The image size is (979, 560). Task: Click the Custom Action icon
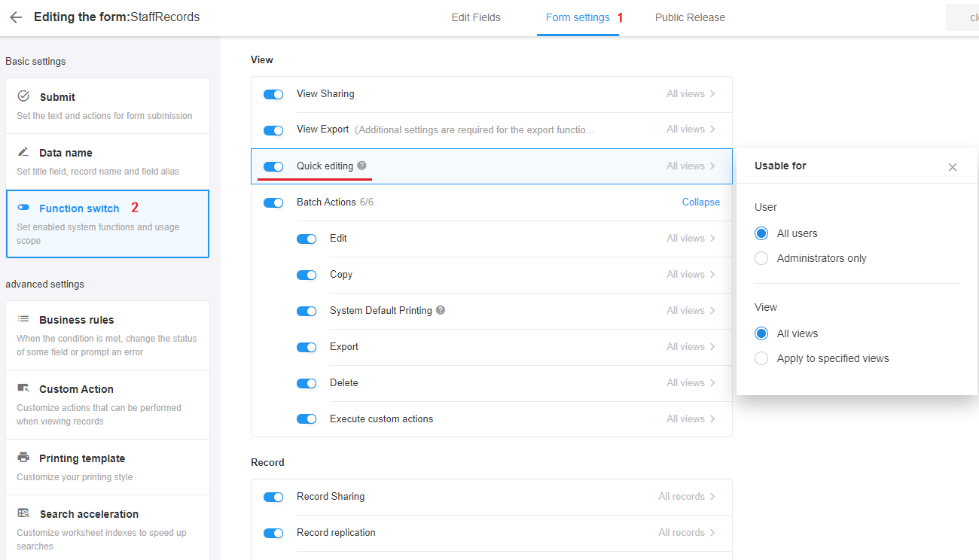(23, 388)
